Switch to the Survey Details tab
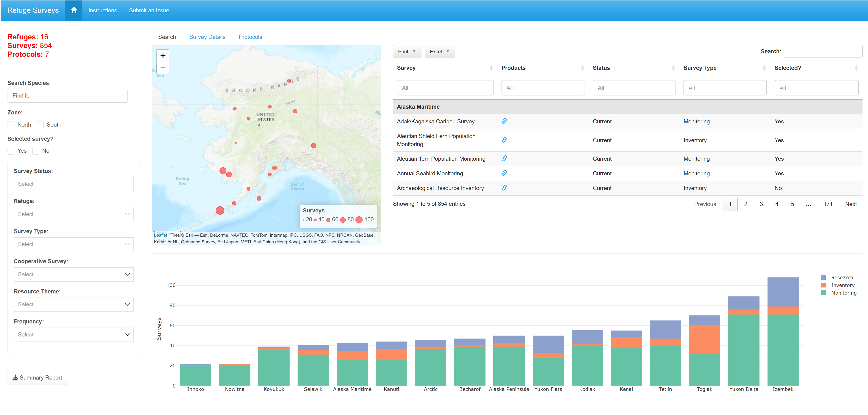The height and width of the screenshot is (415, 868). 207,37
